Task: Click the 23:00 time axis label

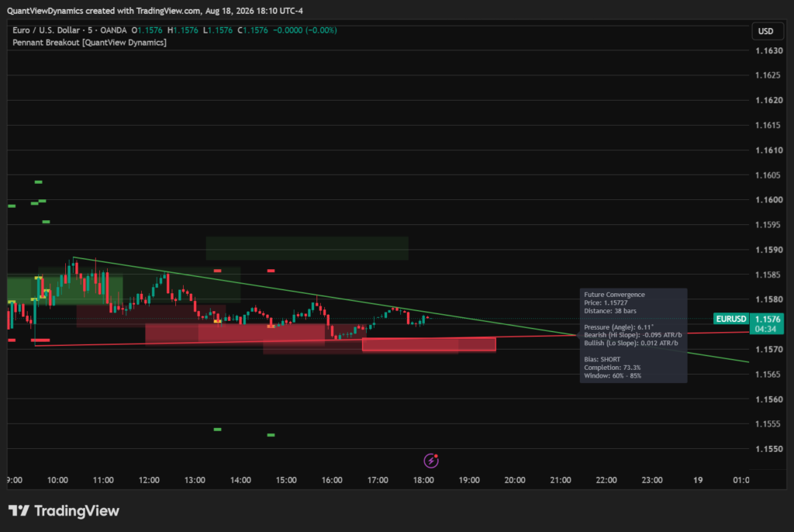Action: click(652, 480)
